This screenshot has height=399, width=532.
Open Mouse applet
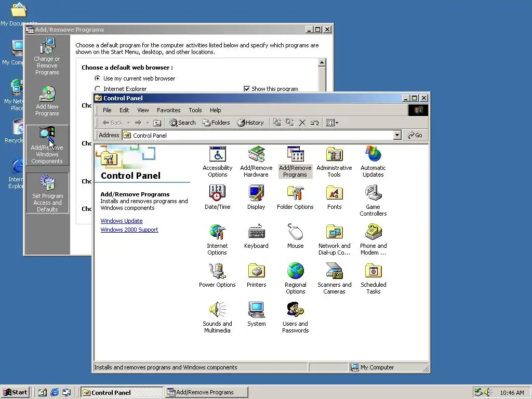pos(295,236)
